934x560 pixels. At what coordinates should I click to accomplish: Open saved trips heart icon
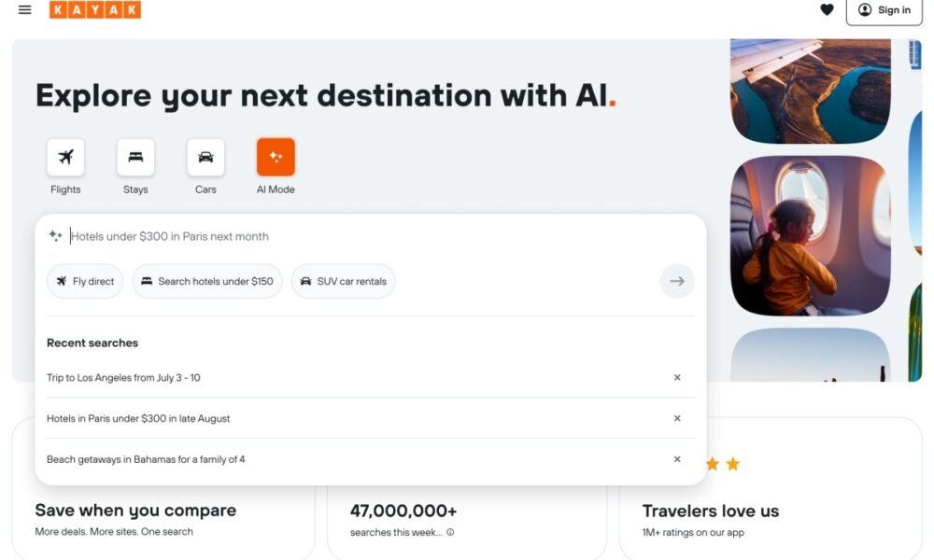pyautogui.click(x=827, y=10)
